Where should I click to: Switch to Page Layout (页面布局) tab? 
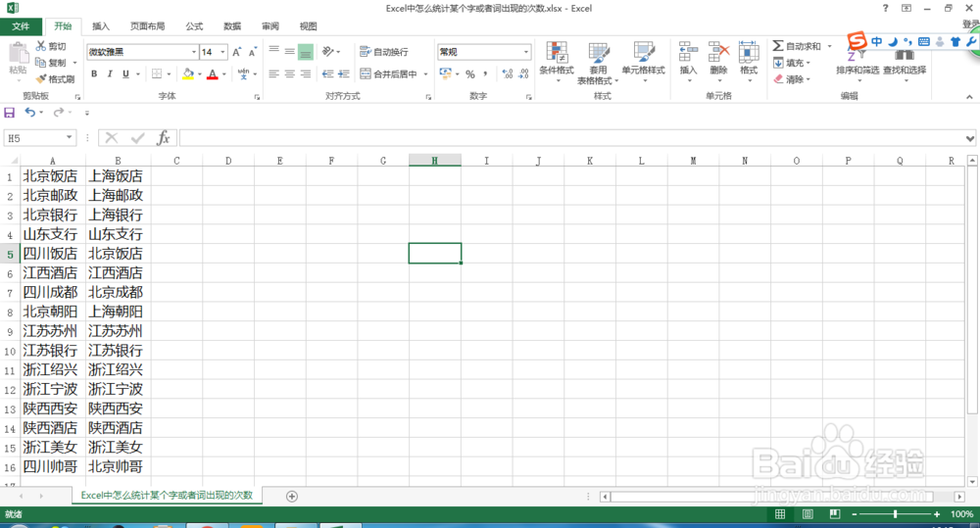[x=148, y=26]
